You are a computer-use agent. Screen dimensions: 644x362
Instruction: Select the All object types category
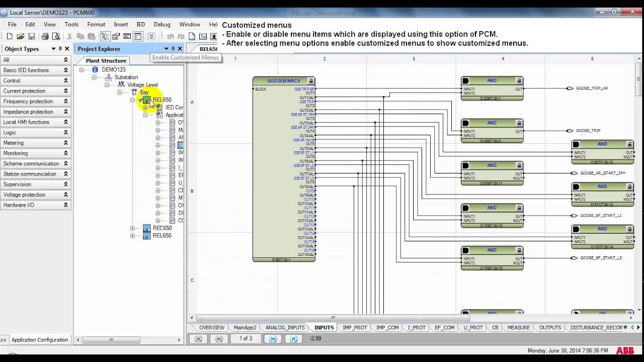(x=35, y=60)
